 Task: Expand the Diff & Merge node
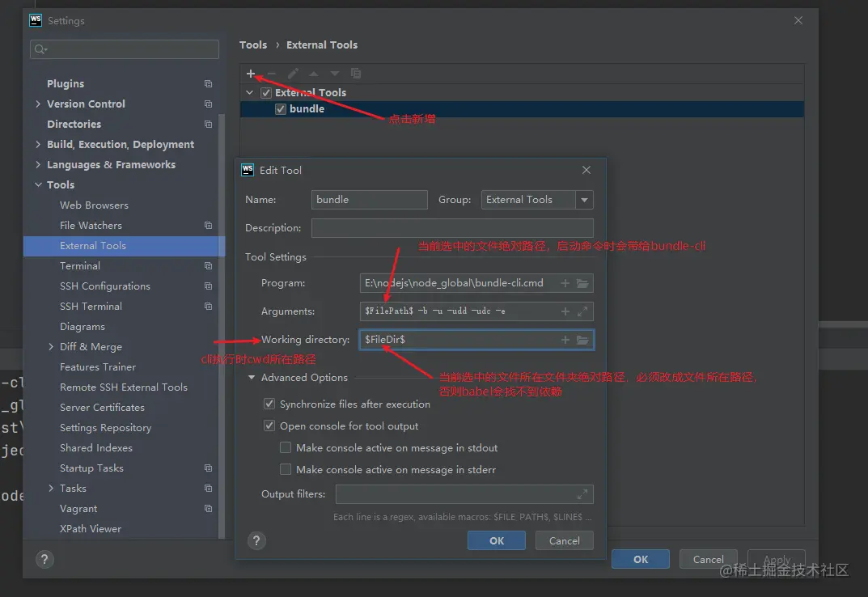click(x=51, y=347)
